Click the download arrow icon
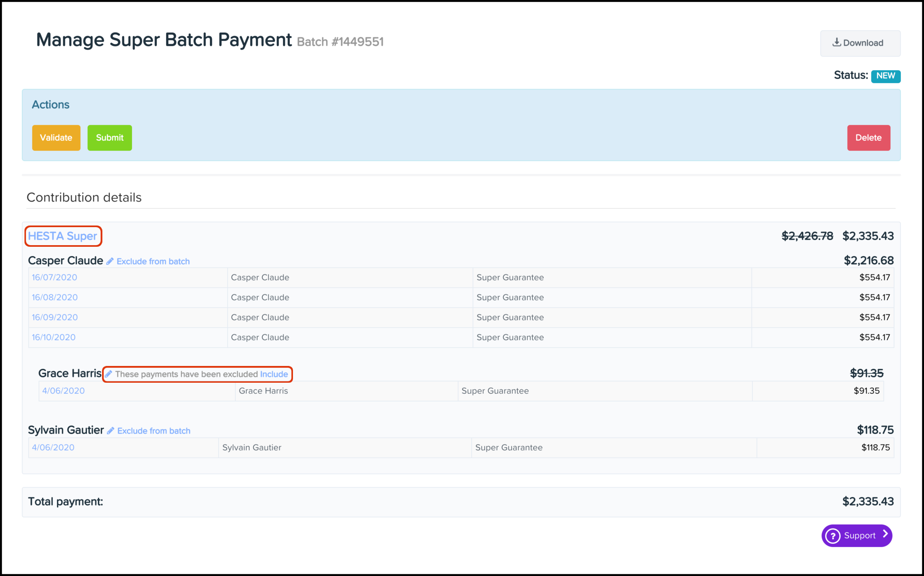Image resolution: width=924 pixels, height=576 pixels. click(836, 42)
